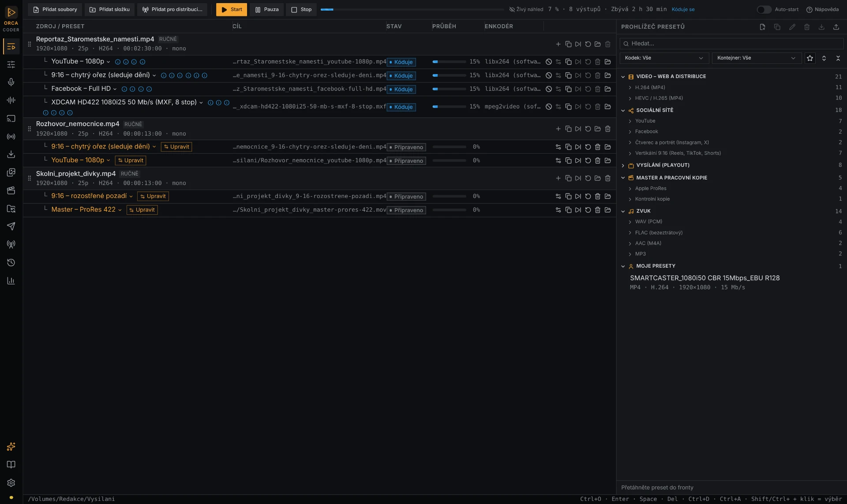
Task: Click Přidat pro distribuci button
Action: tap(172, 10)
